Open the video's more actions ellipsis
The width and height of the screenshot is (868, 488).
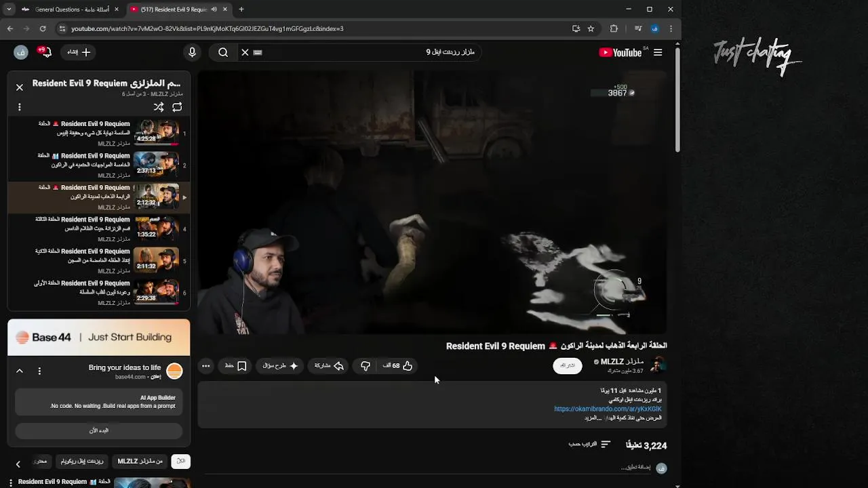click(206, 366)
